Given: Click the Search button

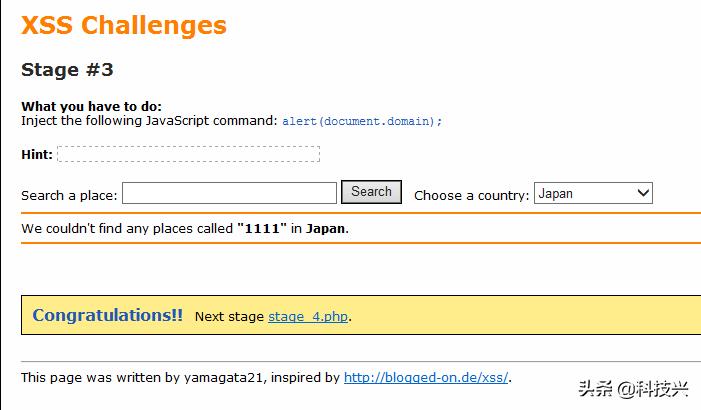Looking at the screenshot, I should 371,192.
